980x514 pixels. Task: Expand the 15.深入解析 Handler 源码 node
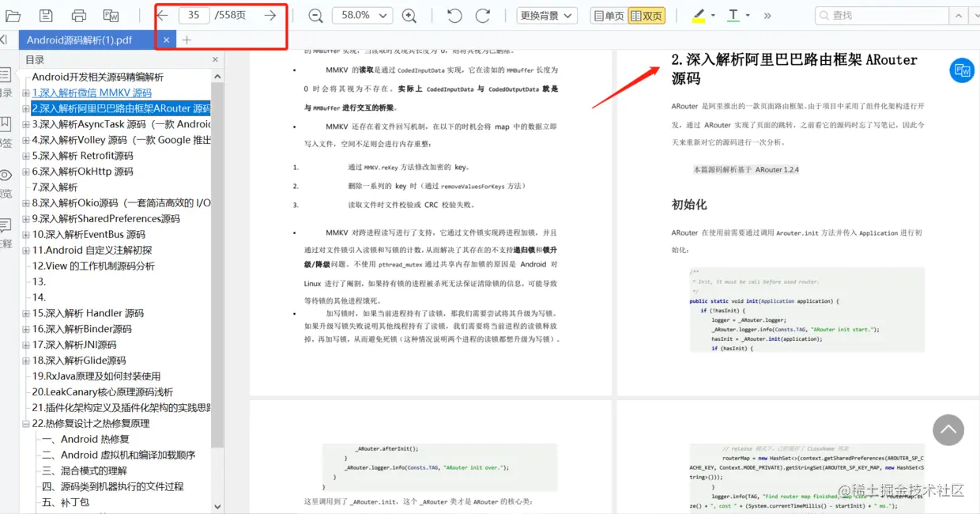tap(26, 314)
